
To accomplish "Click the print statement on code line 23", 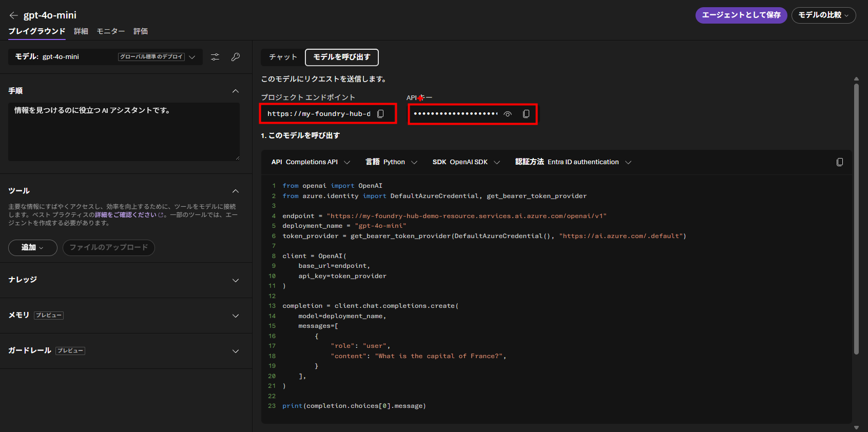I will click(354, 406).
